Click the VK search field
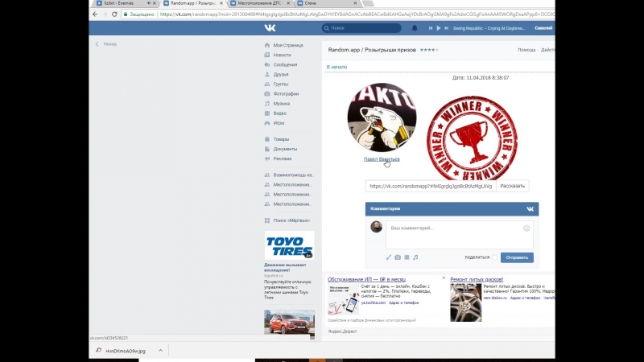 pos(361,28)
